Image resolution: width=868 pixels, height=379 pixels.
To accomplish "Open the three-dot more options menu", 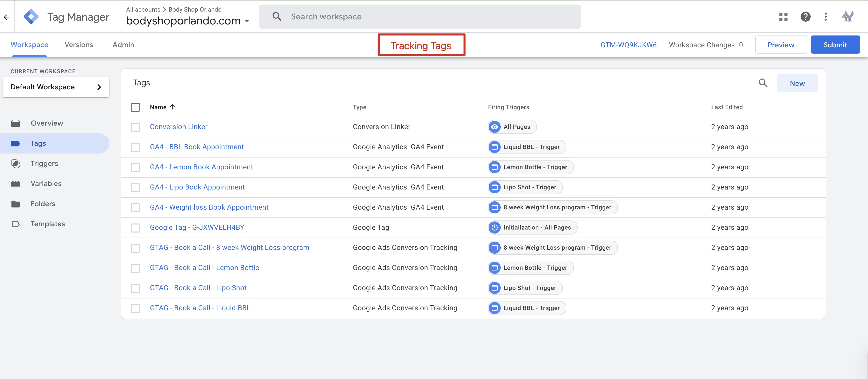I will (825, 17).
